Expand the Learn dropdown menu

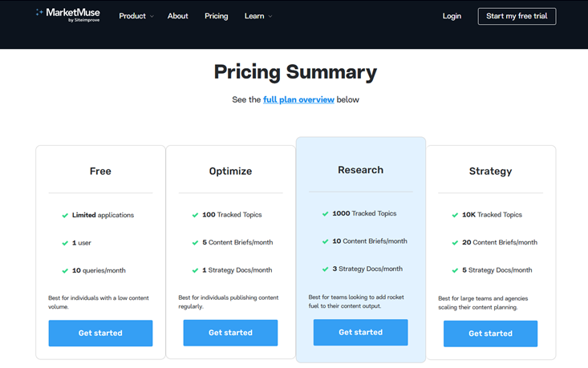tap(258, 16)
